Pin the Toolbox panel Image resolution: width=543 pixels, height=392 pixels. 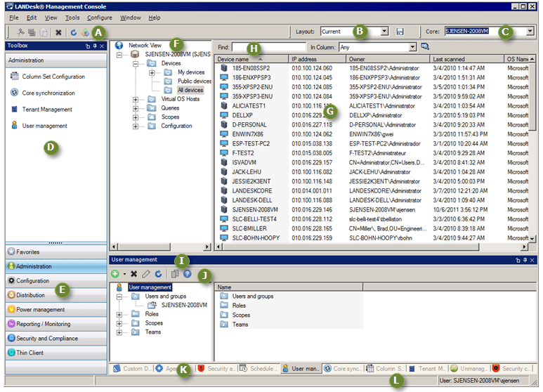click(x=95, y=46)
